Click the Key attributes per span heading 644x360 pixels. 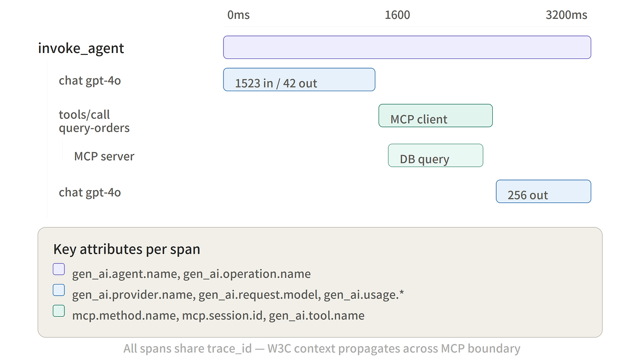126,249
